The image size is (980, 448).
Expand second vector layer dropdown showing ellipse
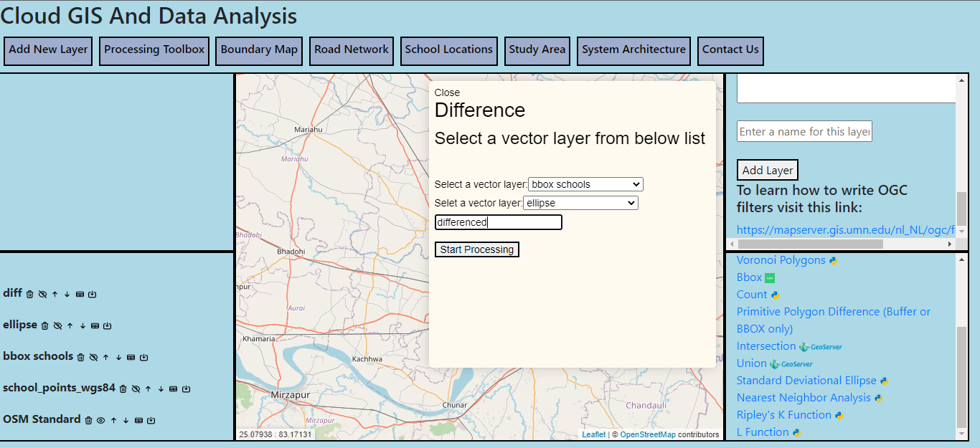580,203
